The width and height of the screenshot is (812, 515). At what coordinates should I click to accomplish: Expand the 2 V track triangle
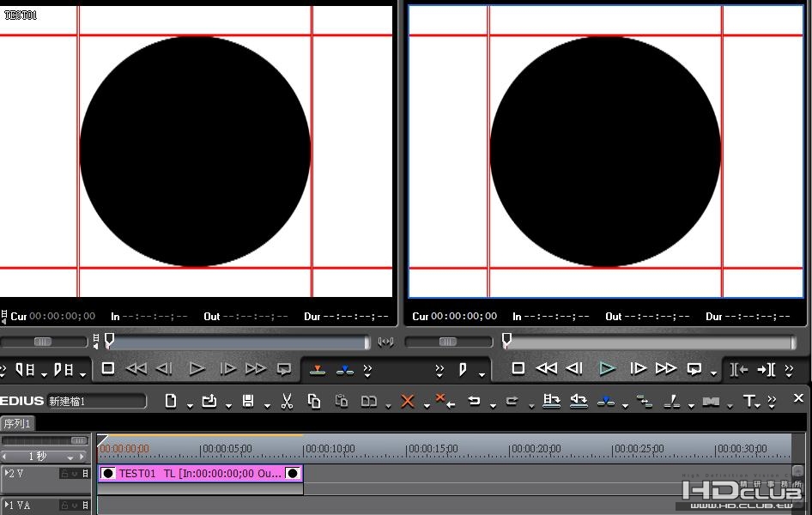click(8, 473)
